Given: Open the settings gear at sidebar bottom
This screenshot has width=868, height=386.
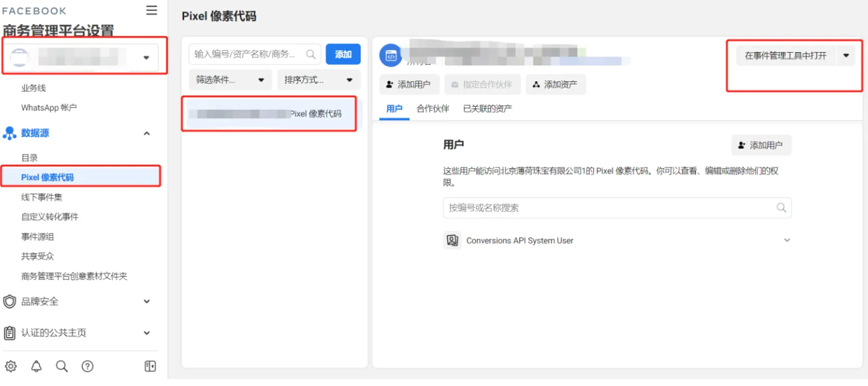Looking at the screenshot, I should [11, 366].
